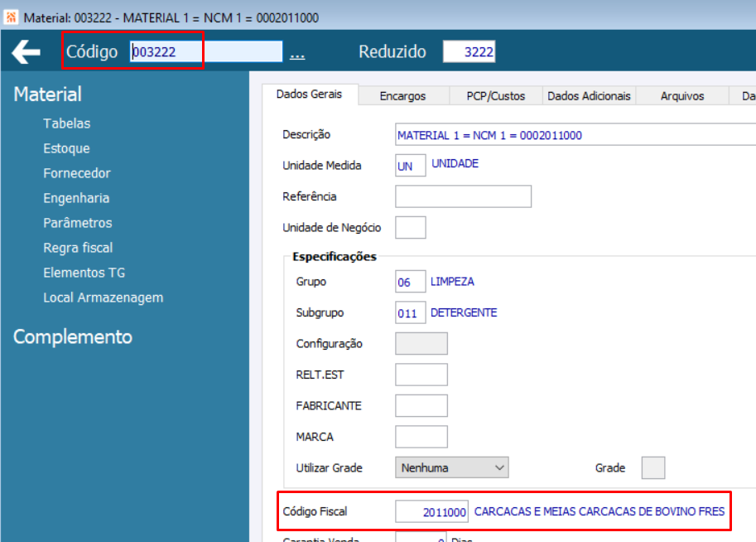This screenshot has height=542, width=756.
Task: Click the back arrow icon
Action: [26, 51]
